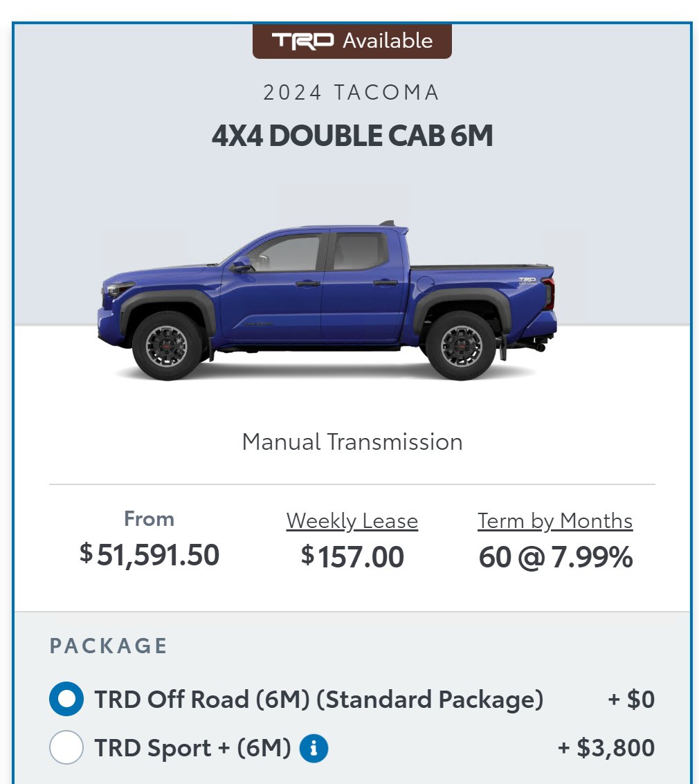Screen dimensions: 699x784
Task: Click the $51,591.50 starting price
Action: [149, 555]
